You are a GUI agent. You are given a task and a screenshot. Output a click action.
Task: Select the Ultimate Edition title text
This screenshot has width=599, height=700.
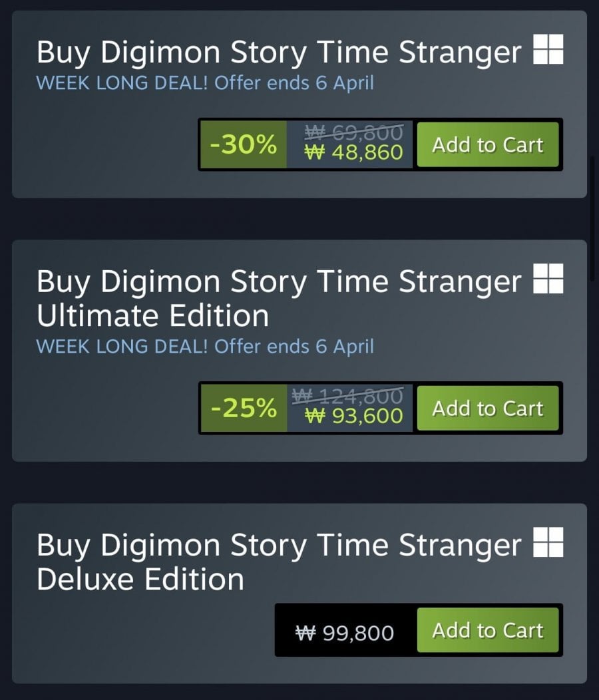pos(153,315)
